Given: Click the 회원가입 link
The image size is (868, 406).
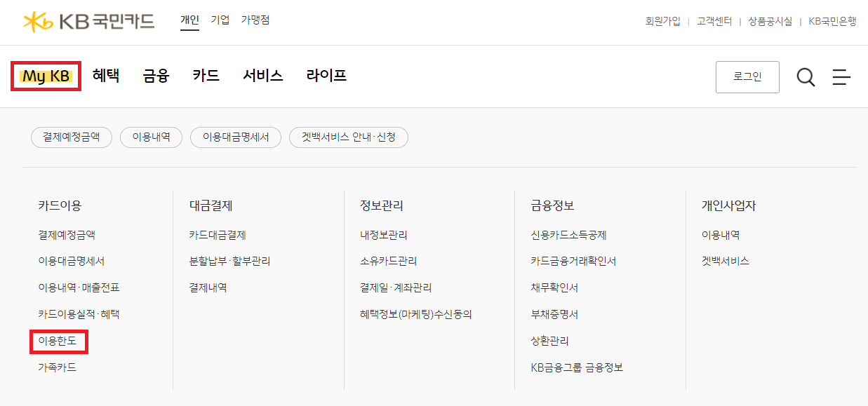Looking at the screenshot, I should coord(662,22).
